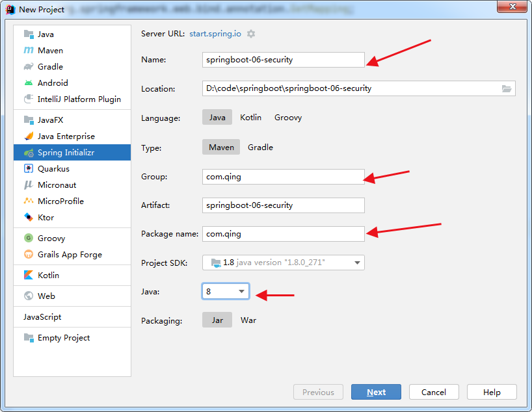Image resolution: width=532 pixels, height=412 pixels.
Task: Click the Gradle elephant icon
Action: (29, 66)
